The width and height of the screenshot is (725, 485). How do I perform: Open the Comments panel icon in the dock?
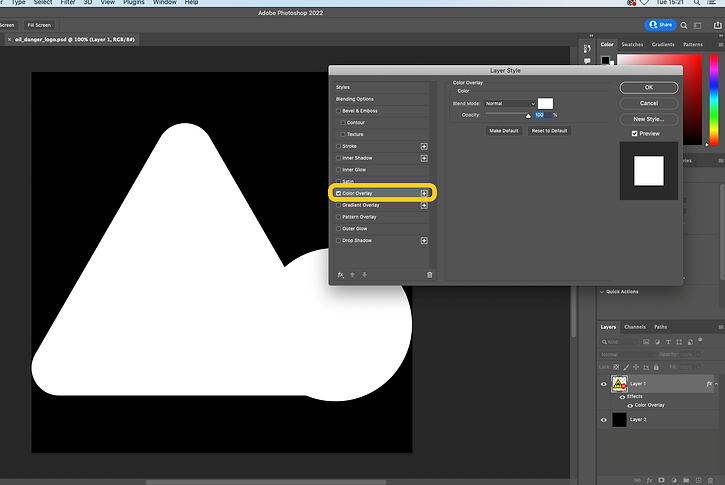(587, 61)
